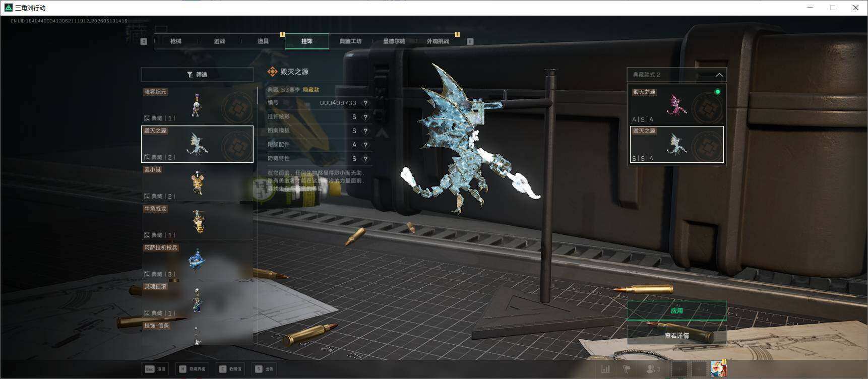Click help icon for 图案模板 row
The width and height of the screenshot is (868, 379).
click(x=365, y=131)
